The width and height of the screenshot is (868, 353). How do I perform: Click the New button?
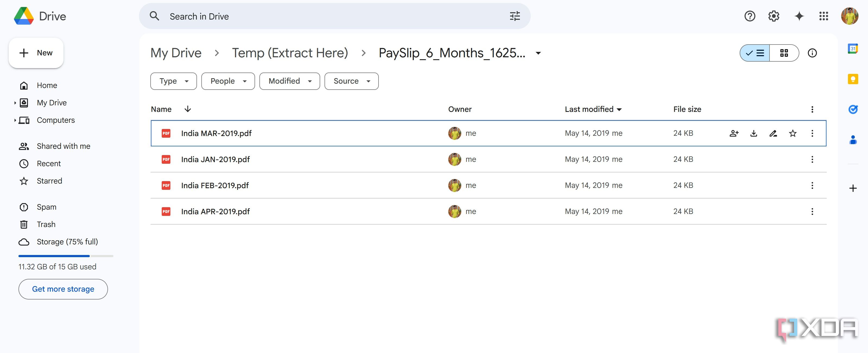[36, 53]
